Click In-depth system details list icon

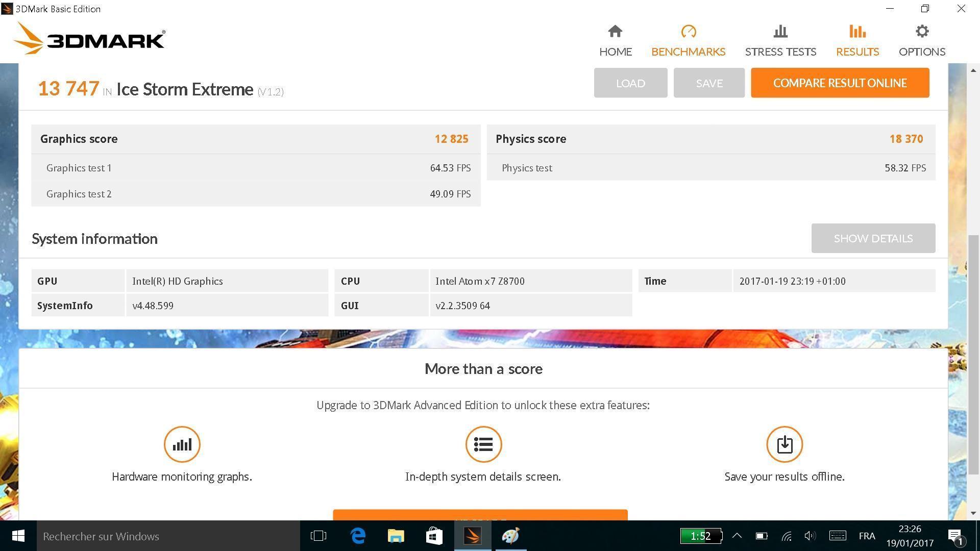pyautogui.click(x=483, y=444)
